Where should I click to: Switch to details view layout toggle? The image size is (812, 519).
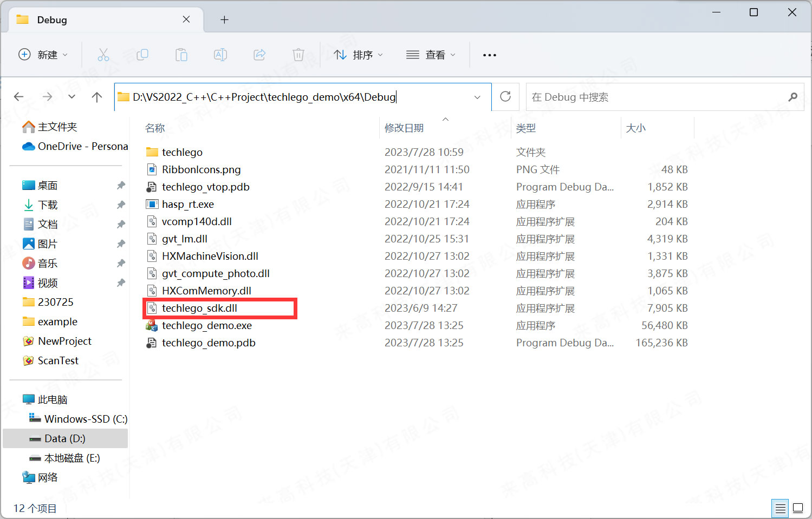(780, 508)
